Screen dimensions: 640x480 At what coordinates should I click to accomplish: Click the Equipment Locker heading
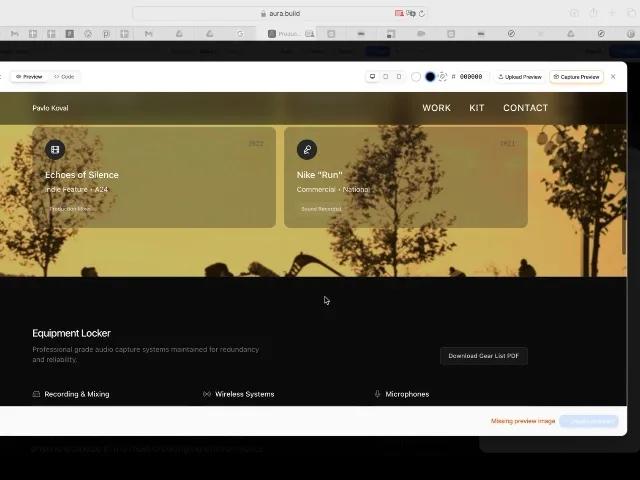(71, 333)
